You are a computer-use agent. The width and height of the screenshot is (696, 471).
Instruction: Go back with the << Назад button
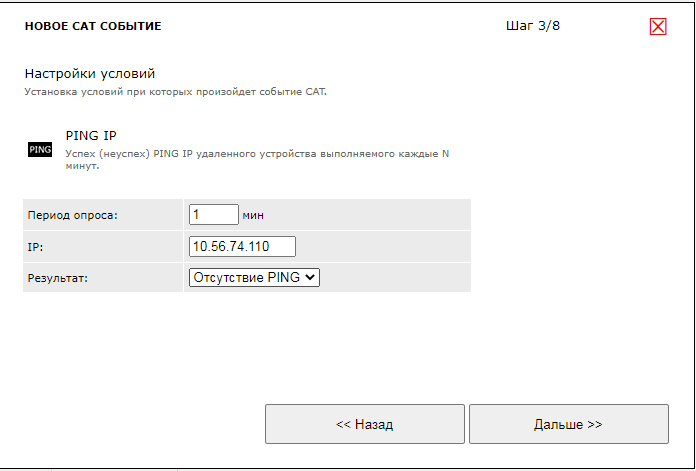pyautogui.click(x=364, y=424)
